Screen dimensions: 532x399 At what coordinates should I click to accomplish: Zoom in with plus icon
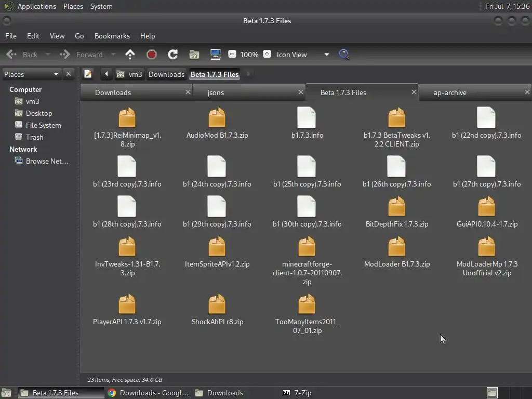pos(267,54)
